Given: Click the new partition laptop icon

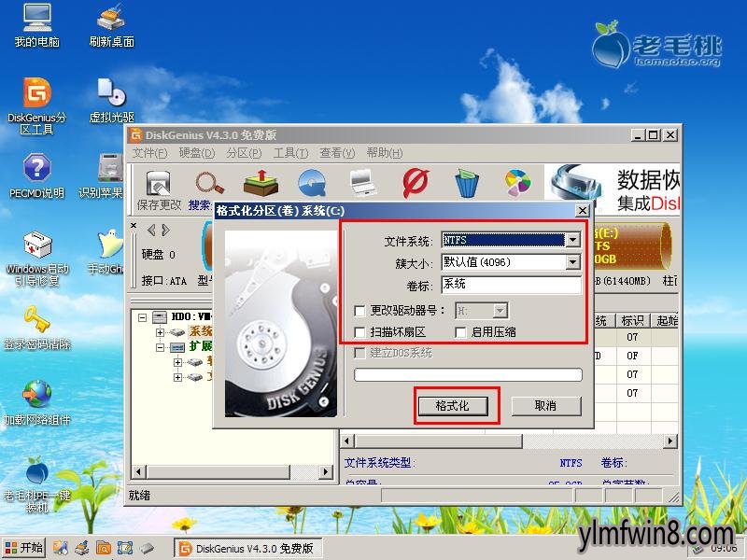Looking at the screenshot, I should 363,183.
